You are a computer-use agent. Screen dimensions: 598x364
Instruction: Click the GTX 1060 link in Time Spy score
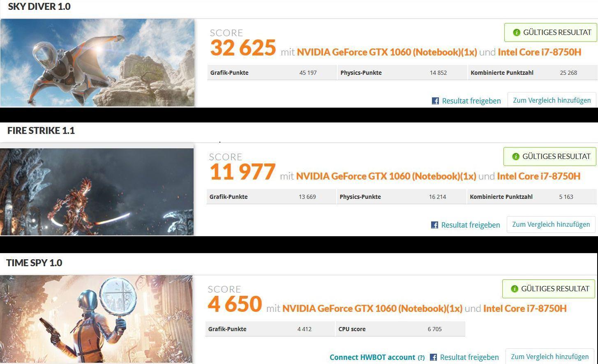pyautogui.click(x=372, y=309)
